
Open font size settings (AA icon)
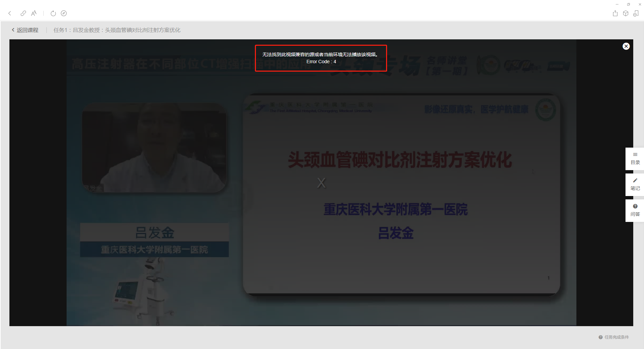(34, 13)
